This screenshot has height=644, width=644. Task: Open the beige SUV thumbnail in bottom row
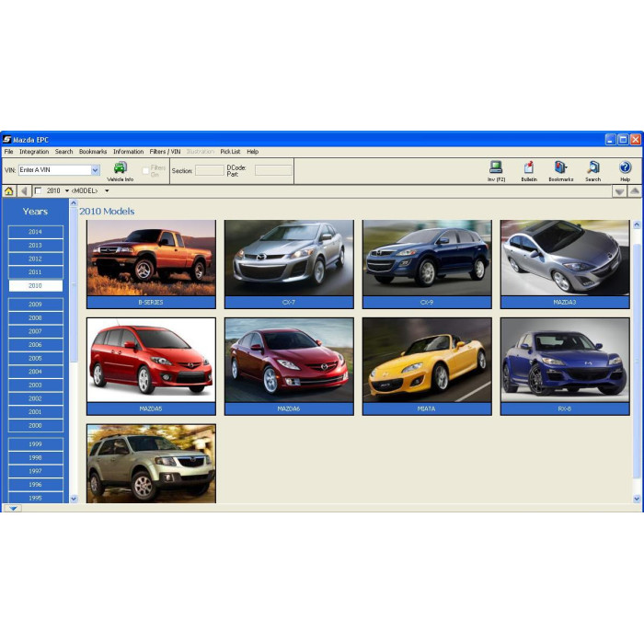point(151,464)
